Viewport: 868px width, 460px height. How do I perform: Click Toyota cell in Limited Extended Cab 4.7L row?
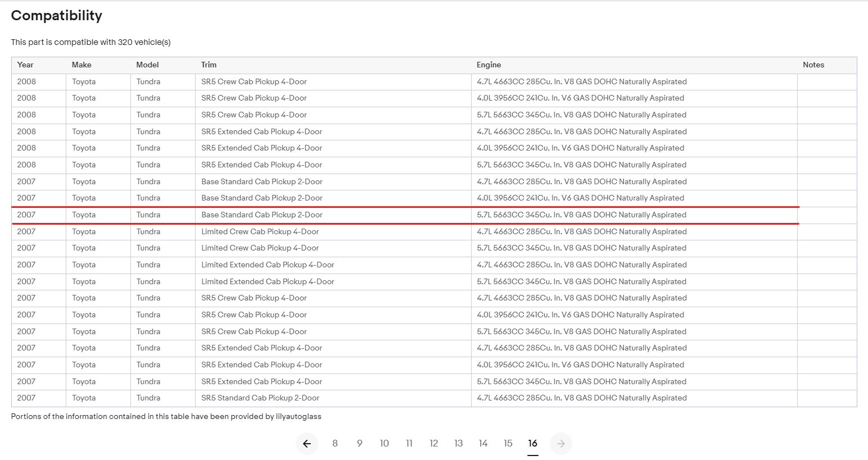[98, 265]
